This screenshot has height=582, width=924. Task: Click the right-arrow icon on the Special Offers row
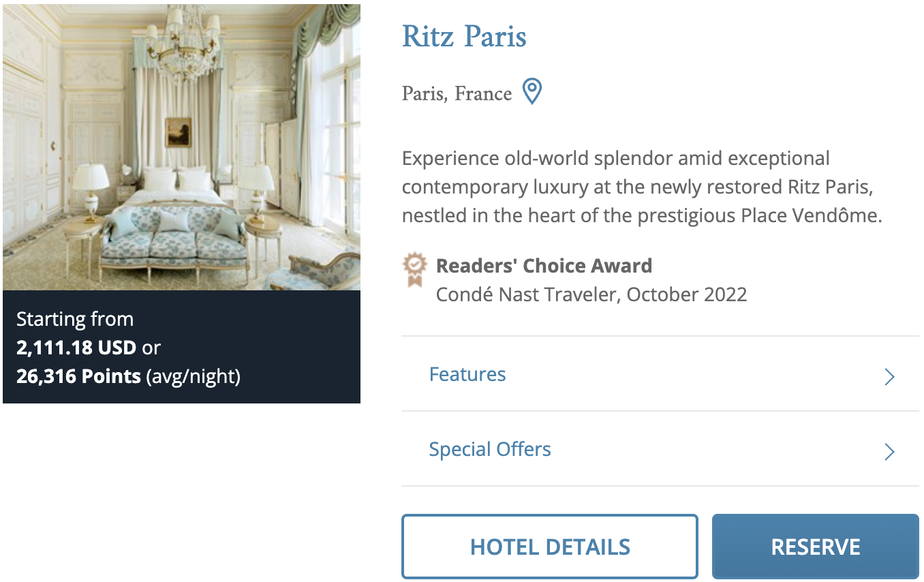[889, 451]
